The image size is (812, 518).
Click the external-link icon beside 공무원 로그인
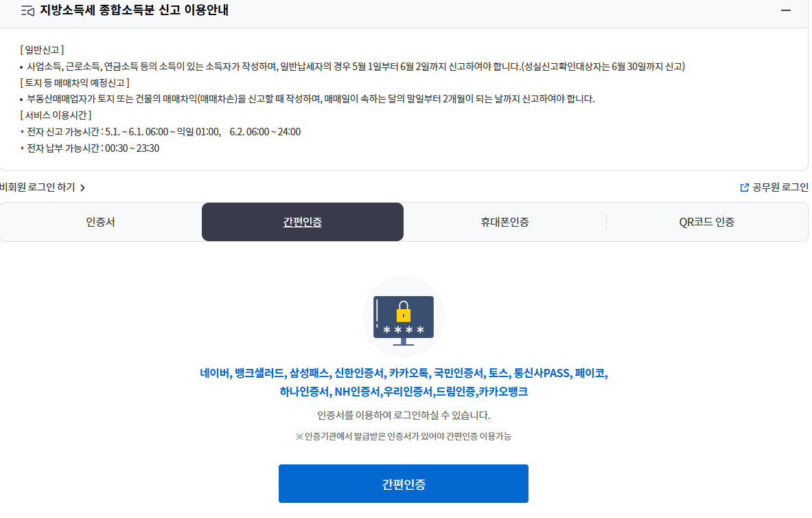click(x=744, y=188)
